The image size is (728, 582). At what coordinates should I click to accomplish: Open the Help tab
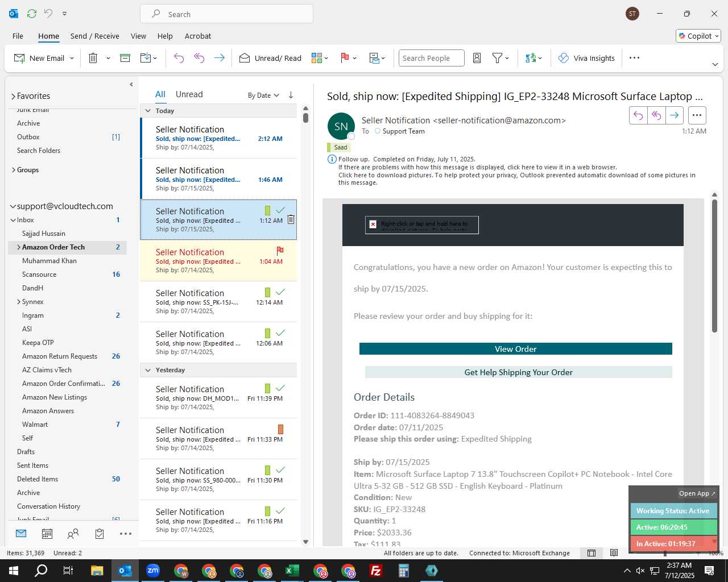click(165, 36)
